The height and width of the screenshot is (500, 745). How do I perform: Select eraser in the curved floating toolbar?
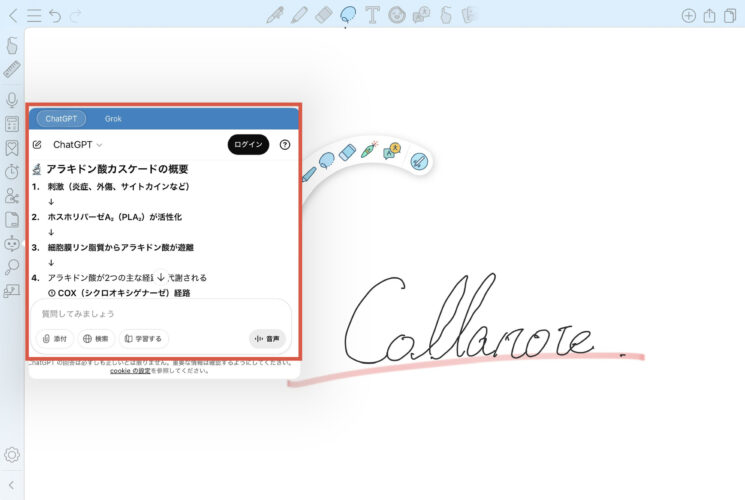pos(348,153)
